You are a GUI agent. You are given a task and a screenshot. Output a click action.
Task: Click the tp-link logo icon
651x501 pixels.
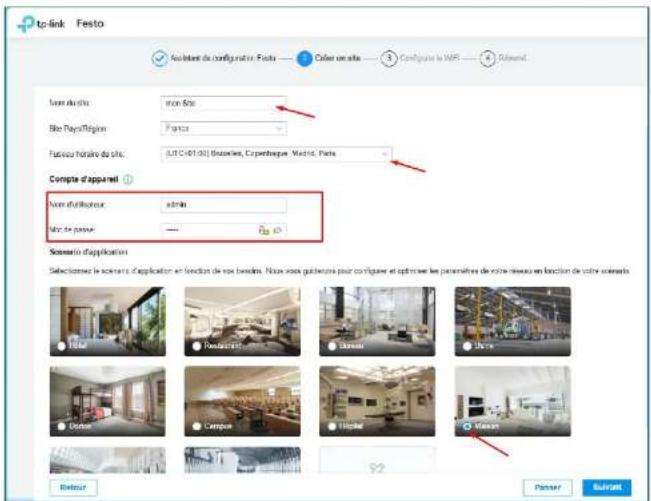point(26,24)
